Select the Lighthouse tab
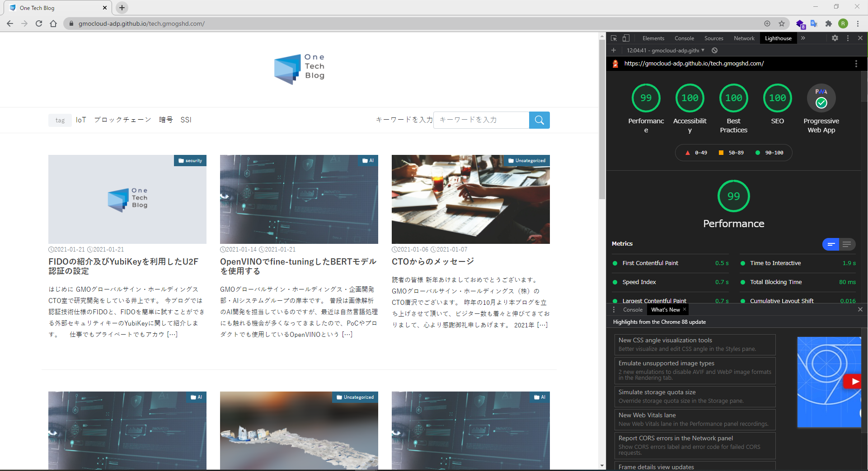Viewport: 868px width, 471px height. coord(778,38)
